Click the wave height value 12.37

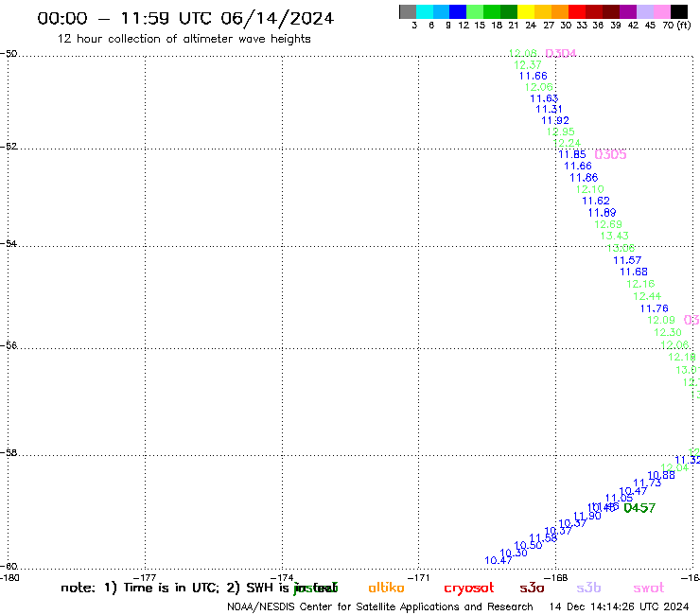pyautogui.click(x=528, y=65)
